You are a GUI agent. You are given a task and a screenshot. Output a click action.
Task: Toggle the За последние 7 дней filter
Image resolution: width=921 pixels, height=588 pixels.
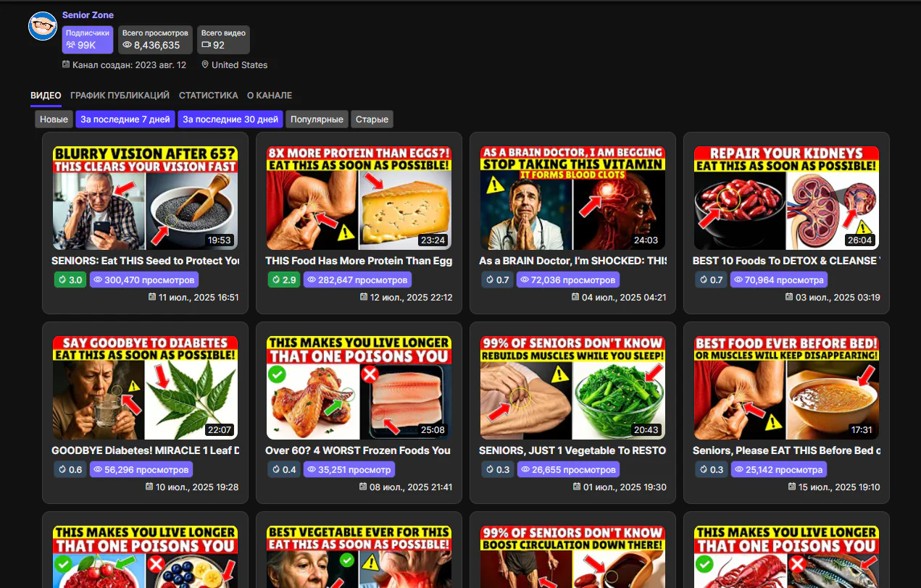pos(125,119)
